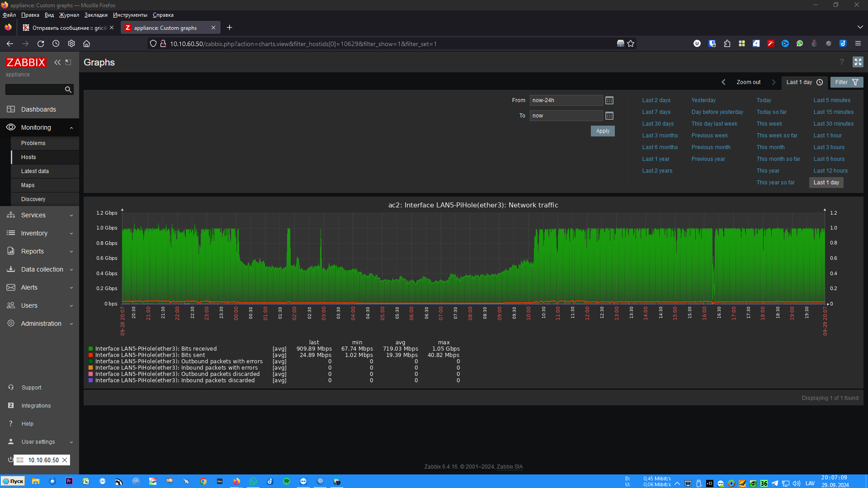
Task: Click the page help question mark icon
Action: tap(842, 62)
